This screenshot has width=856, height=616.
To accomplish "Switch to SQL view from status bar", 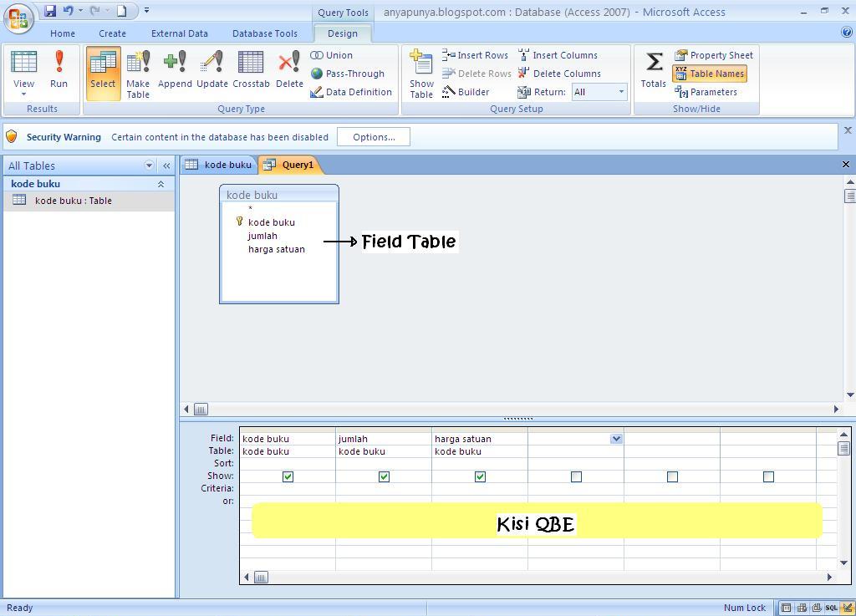I will point(831,608).
